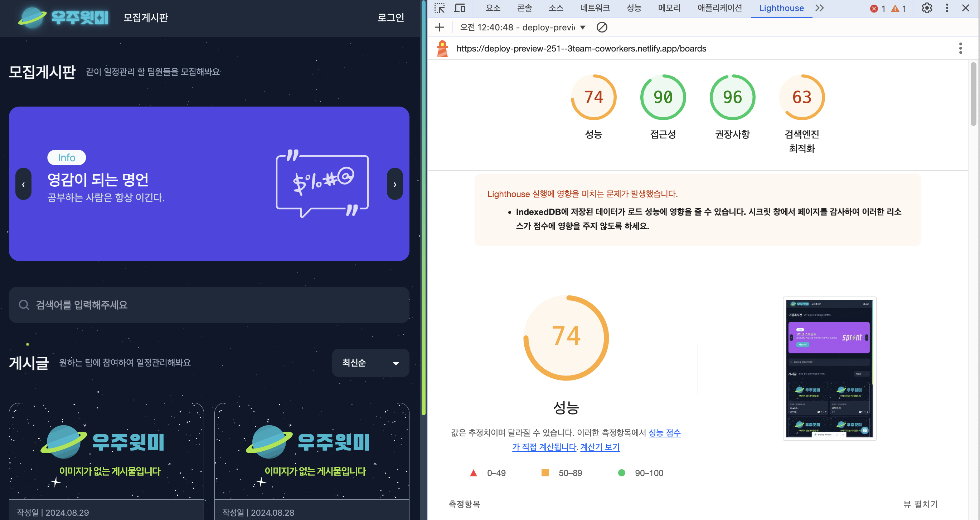Toggle the device toolbar icon
Screen dimensions: 980x520
pyautogui.click(x=460, y=8)
